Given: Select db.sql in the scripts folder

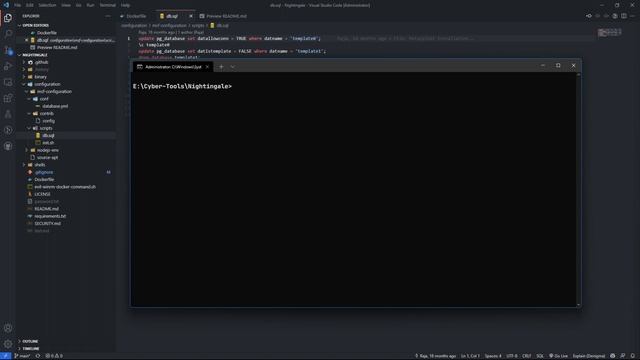Looking at the screenshot, I should pos(48,136).
